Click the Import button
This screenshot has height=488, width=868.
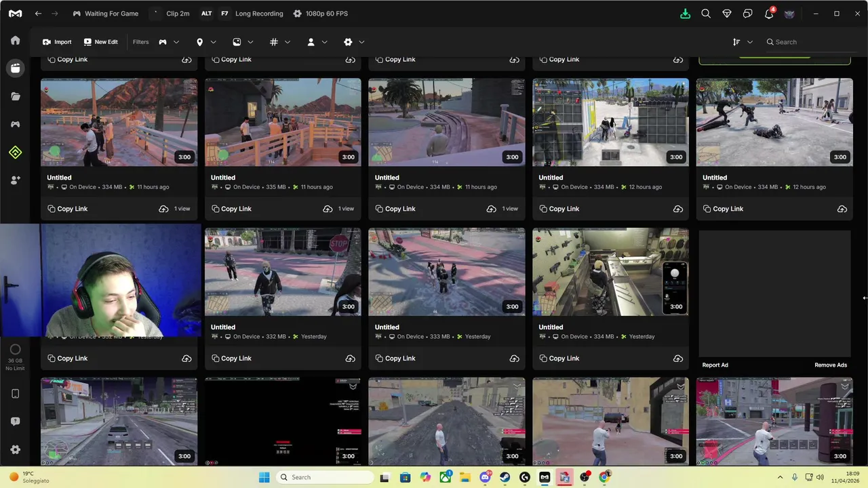(57, 42)
